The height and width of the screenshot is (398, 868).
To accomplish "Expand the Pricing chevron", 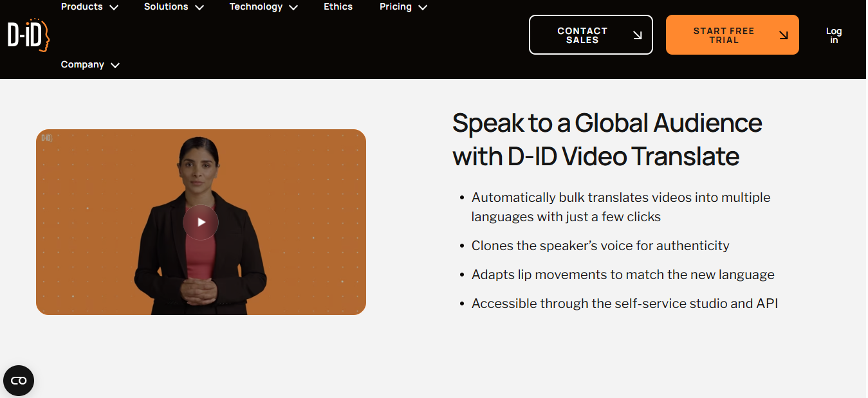I will point(423,8).
